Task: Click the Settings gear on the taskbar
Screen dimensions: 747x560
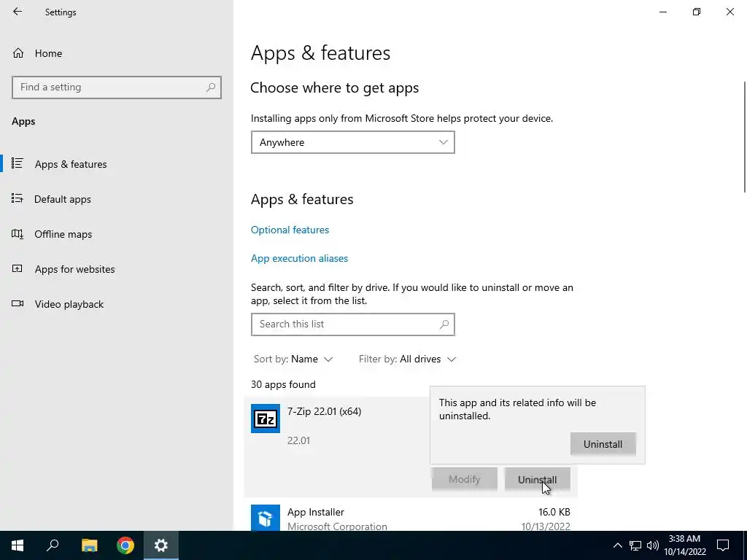Action: 161,545
